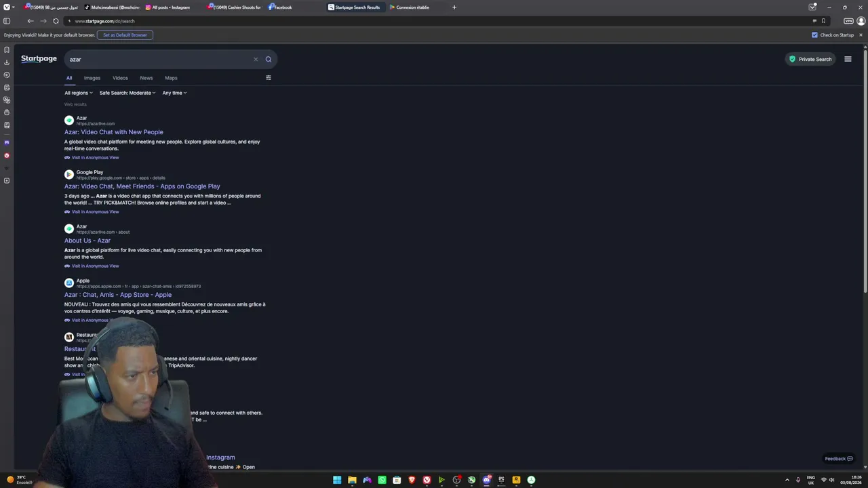Expand the All regions dropdown
This screenshot has height=488, width=868.
(79, 93)
